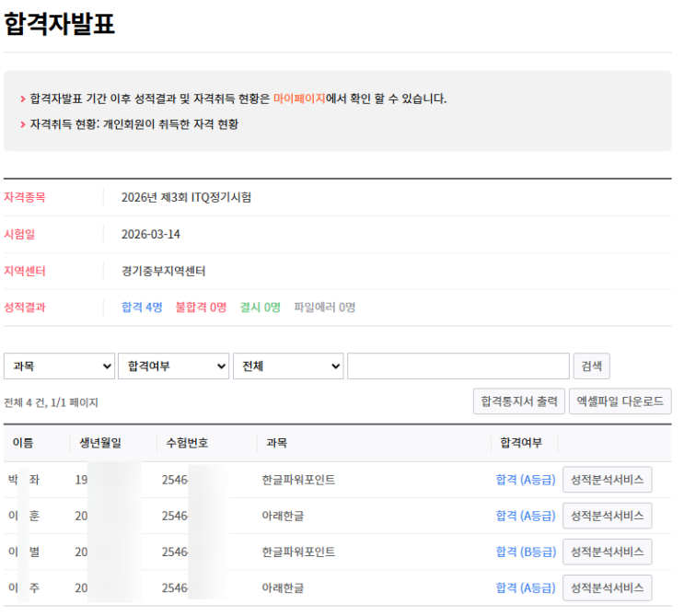Open 성적분석서비스 for the 이 주 row
Viewport: 684px width, 616px height.
click(607, 587)
